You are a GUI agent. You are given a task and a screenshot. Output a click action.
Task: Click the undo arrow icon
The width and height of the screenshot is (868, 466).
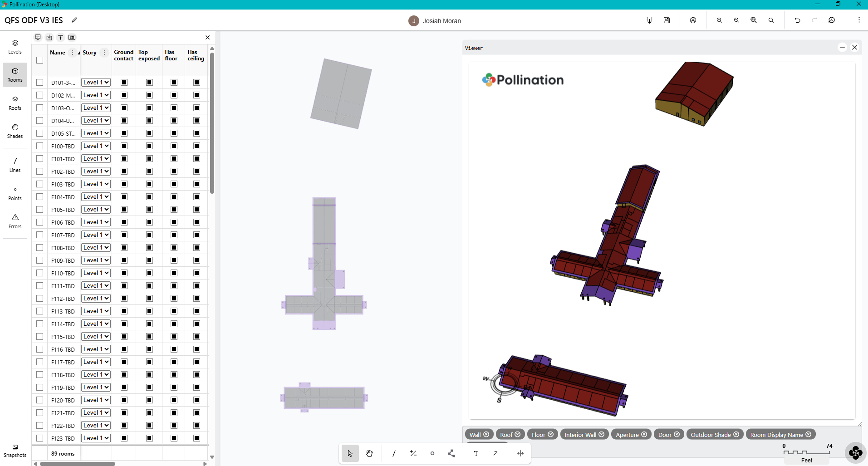point(797,20)
